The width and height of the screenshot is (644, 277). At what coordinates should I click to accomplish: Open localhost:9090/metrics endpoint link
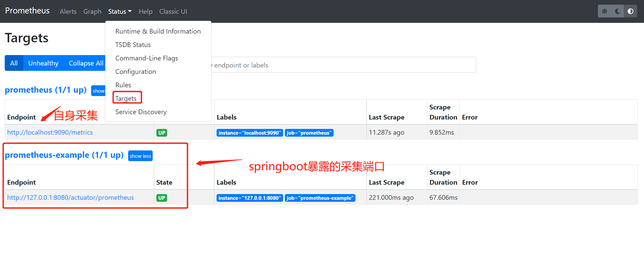pyautogui.click(x=50, y=132)
